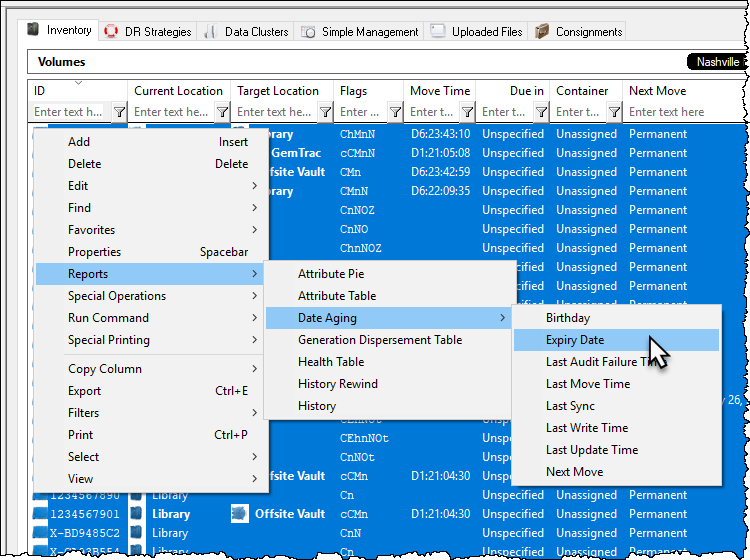Choose Delete from the context menu

point(149,164)
